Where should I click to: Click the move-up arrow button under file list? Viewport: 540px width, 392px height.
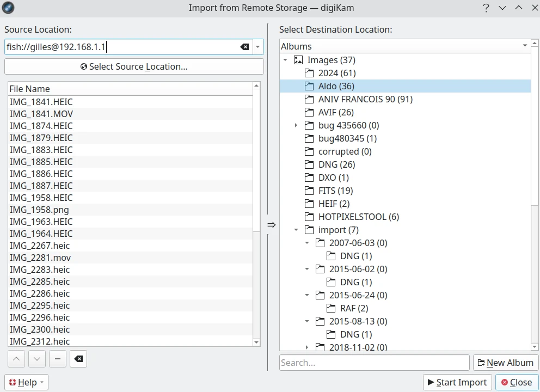click(16, 359)
